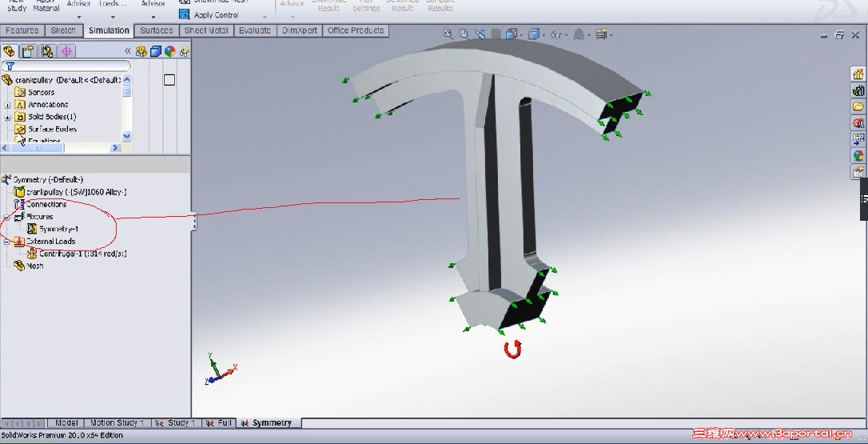Image resolution: width=868 pixels, height=444 pixels.
Task: Open the File Explorer folder icon in task pane
Action: tap(858, 106)
